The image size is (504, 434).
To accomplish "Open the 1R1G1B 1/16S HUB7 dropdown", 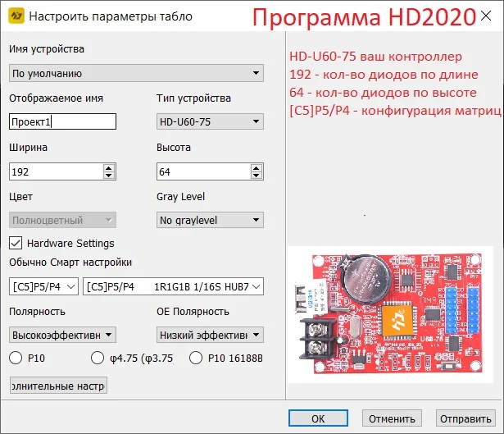I will click(x=173, y=286).
